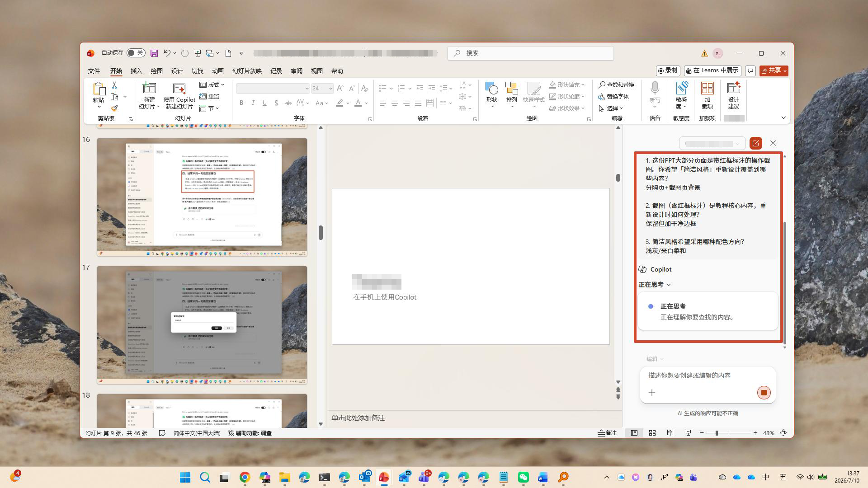Image resolution: width=868 pixels, height=488 pixels.
Task: Save the presentation using the floppy icon
Action: (x=154, y=53)
